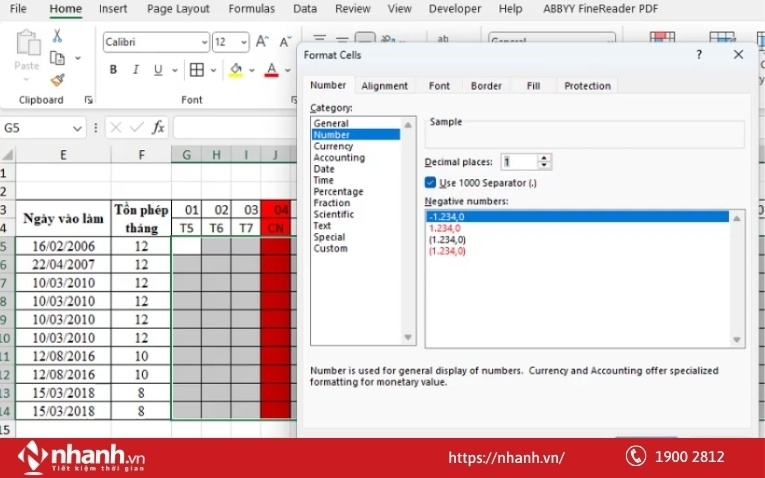Viewport: 765px width, 478px height.
Task: Switch to the Page Layout tab
Action: point(178,8)
